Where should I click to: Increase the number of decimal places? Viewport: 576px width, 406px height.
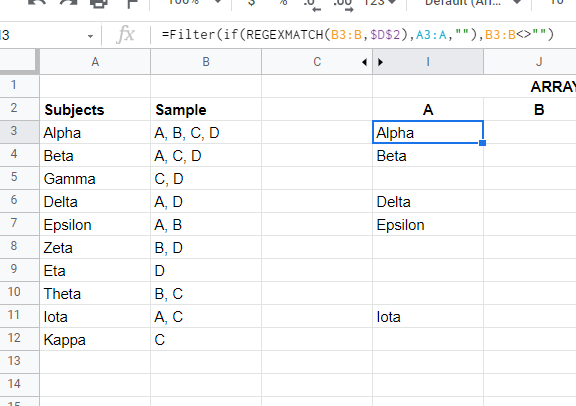pos(343,4)
